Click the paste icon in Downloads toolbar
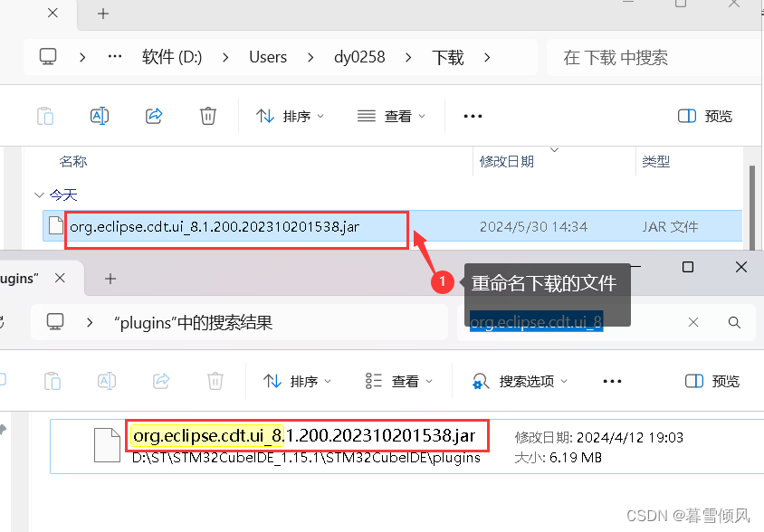The image size is (764, 532). coord(45,116)
